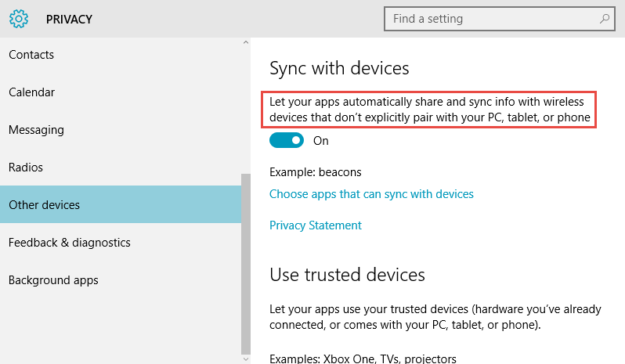Select Other devices category

click(121, 204)
